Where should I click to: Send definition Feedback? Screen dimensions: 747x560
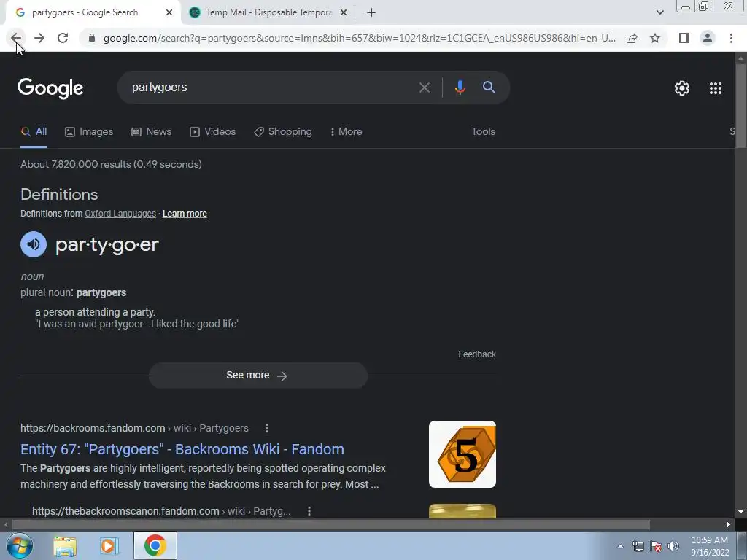(x=477, y=354)
